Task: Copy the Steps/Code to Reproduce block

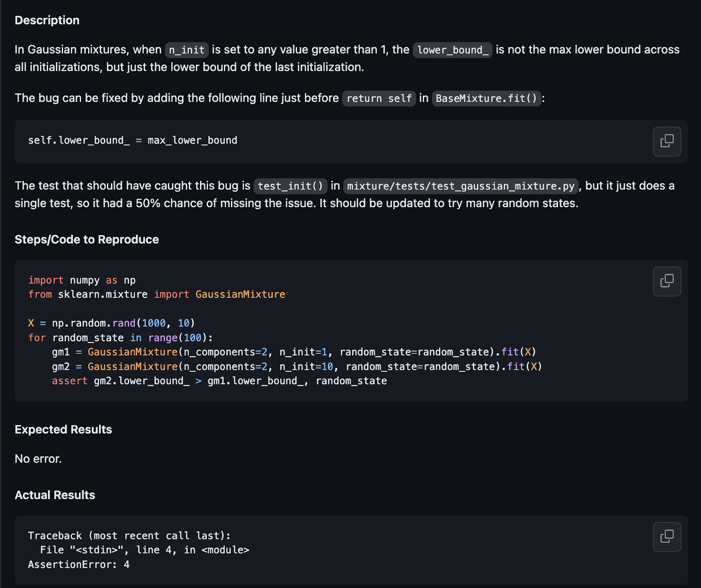Action: coord(667,281)
